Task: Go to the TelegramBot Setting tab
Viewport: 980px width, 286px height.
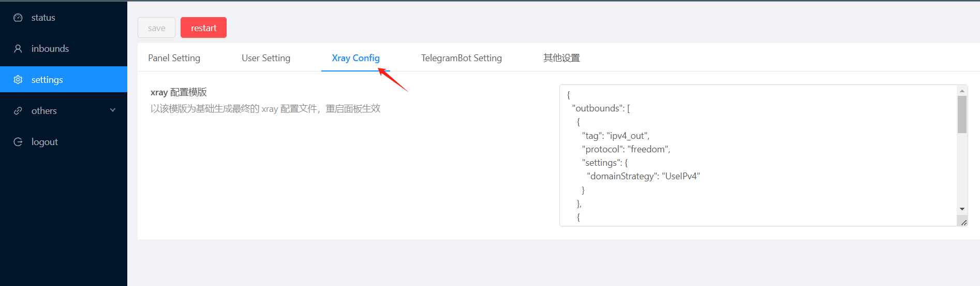Action: (461, 58)
